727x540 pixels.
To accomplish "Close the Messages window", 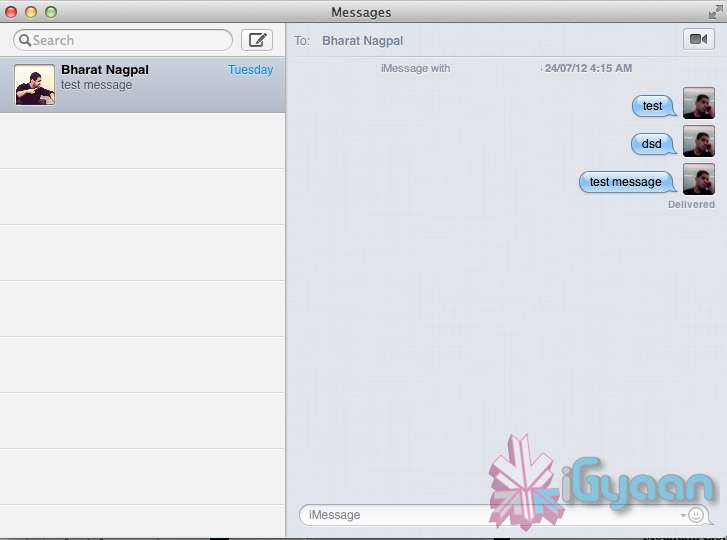I will 11,12.
